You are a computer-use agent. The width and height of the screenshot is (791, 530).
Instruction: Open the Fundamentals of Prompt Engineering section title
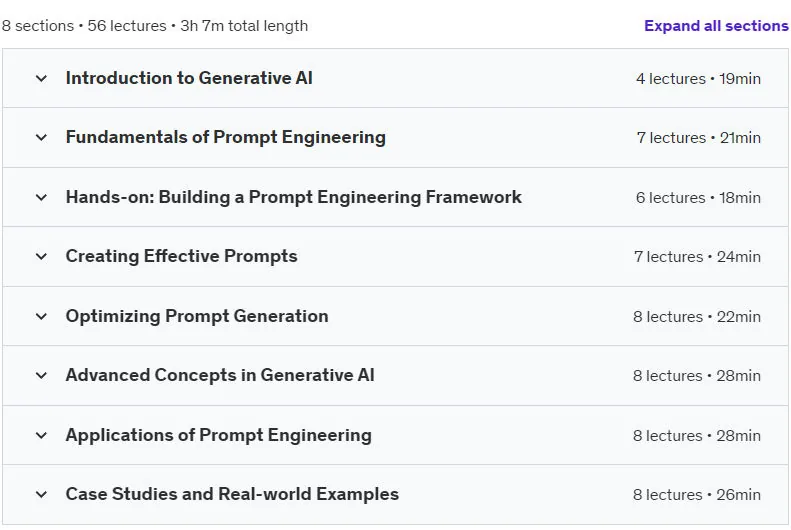pos(225,137)
